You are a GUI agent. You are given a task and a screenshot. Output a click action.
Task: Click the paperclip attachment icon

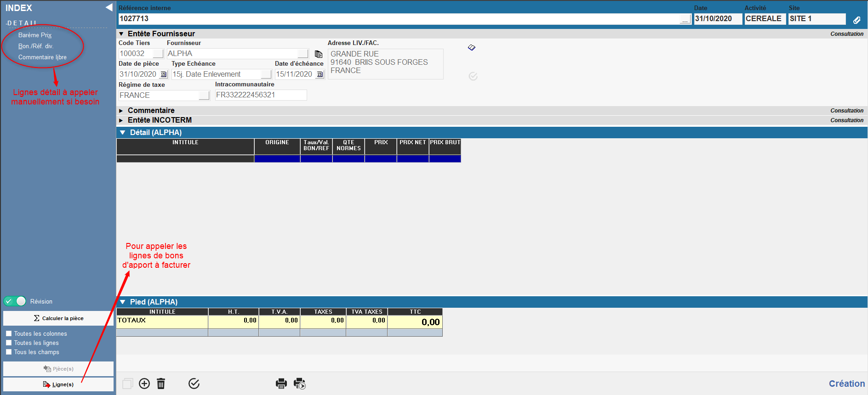[x=857, y=20]
